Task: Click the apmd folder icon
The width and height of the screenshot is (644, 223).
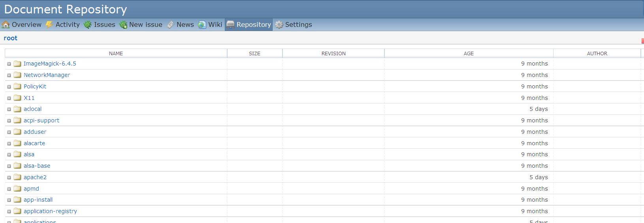Action: click(17, 189)
